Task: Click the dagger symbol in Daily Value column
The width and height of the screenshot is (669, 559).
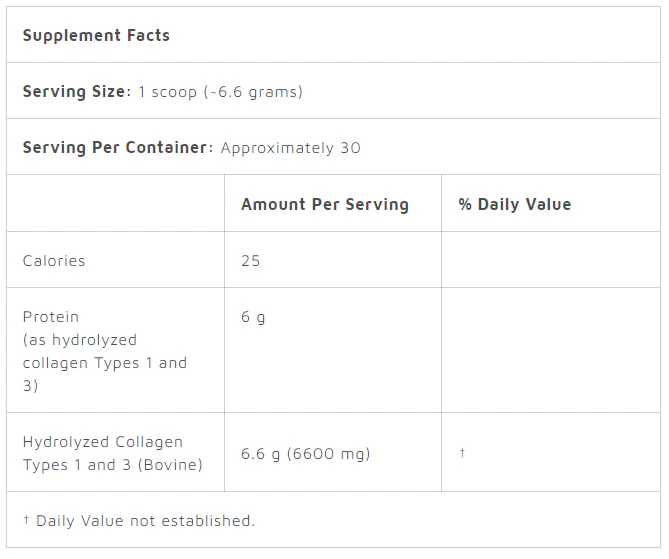Action: 462,452
